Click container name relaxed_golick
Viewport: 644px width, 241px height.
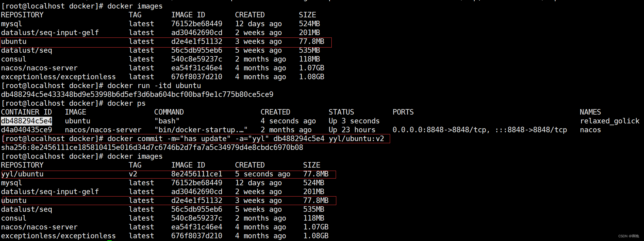[610, 121]
